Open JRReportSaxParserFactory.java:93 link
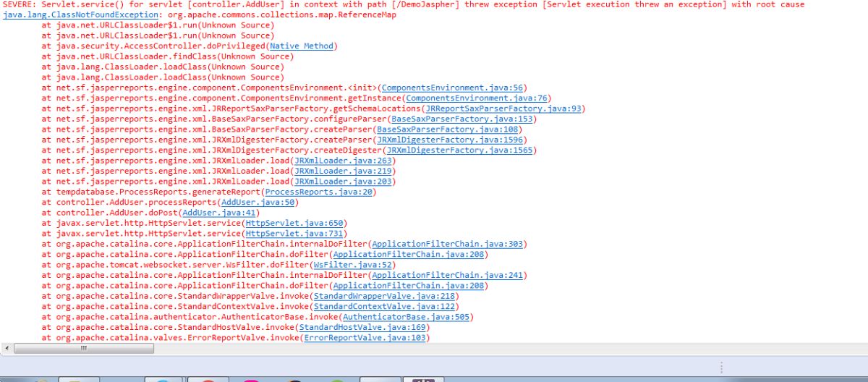This screenshot has height=382, width=868. pyautogui.click(x=504, y=109)
